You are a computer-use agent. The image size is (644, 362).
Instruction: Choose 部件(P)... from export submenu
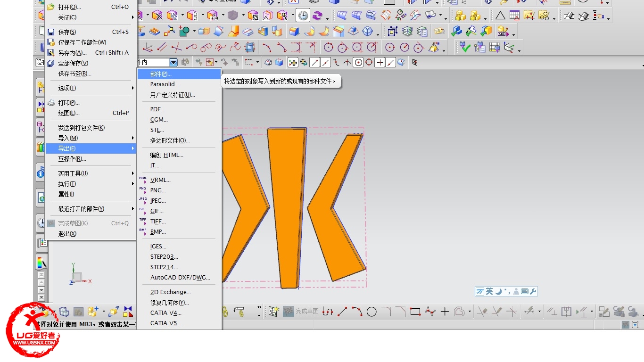(179, 74)
